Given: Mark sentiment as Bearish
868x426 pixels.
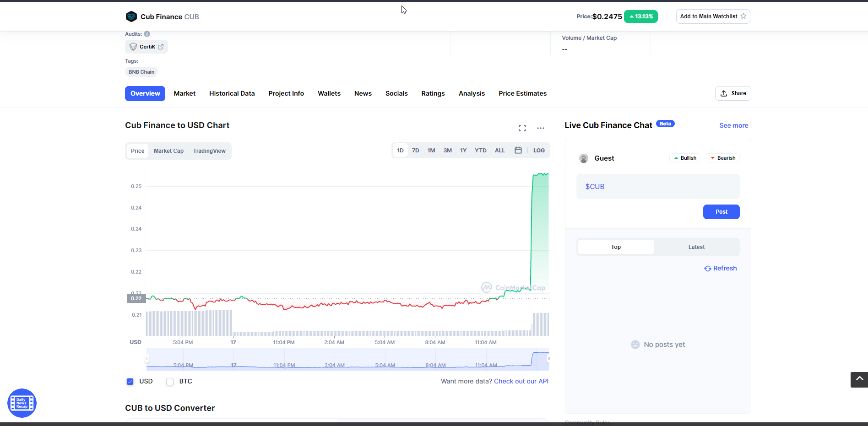Looking at the screenshot, I should 723,158.
